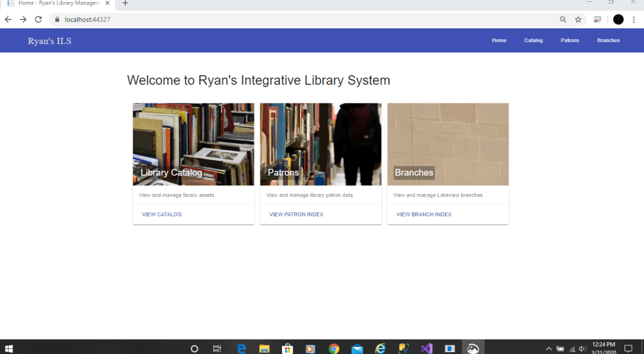Bookmark this page with the star icon
644x354 pixels.
[578, 20]
